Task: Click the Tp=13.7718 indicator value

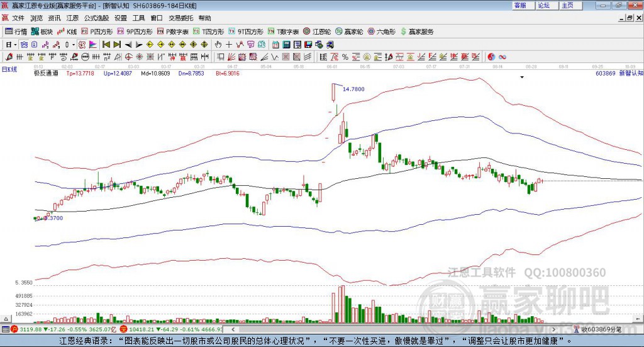Action: point(80,73)
